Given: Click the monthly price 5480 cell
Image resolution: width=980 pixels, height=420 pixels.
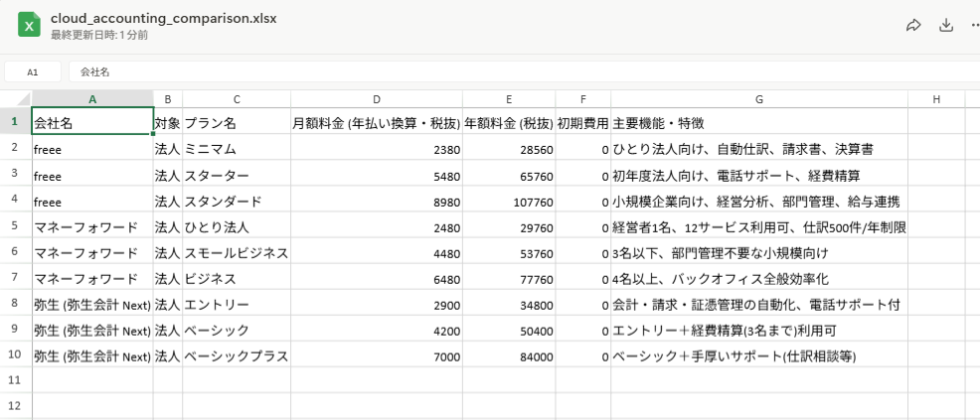Looking at the screenshot, I should point(377,174).
